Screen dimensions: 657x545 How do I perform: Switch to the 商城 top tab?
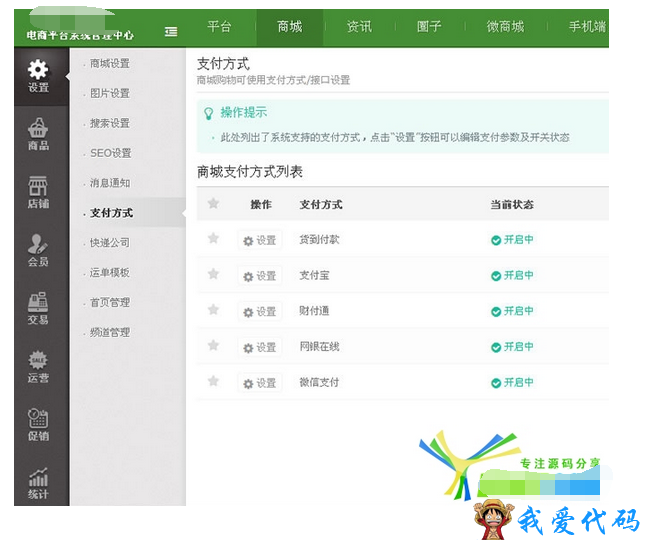290,27
